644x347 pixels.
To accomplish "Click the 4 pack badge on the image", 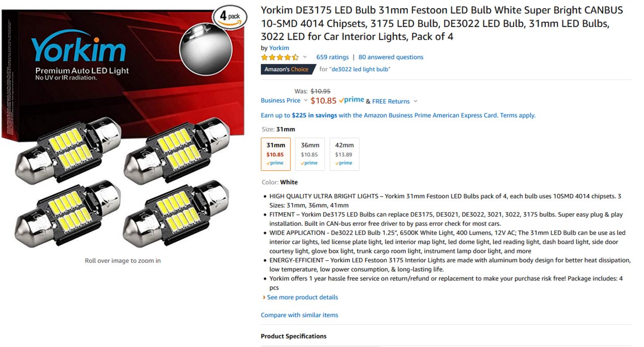I will (x=231, y=17).
